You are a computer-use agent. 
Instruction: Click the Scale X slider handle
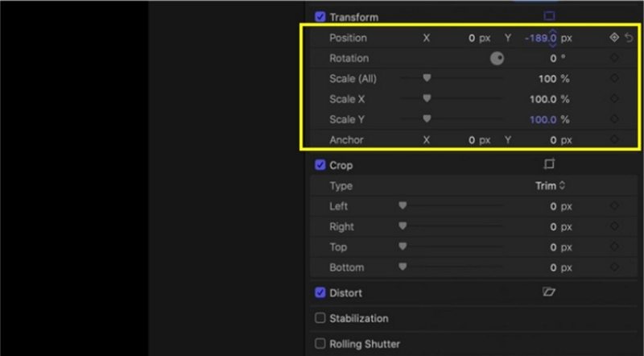tap(427, 98)
